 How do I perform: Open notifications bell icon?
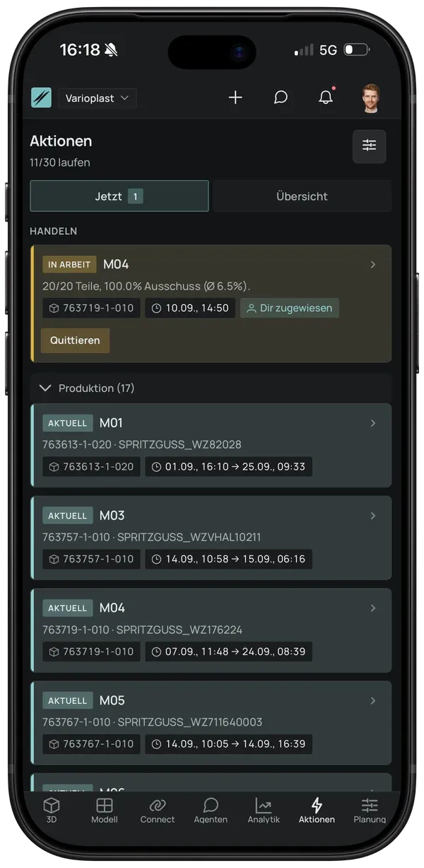(326, 97)
